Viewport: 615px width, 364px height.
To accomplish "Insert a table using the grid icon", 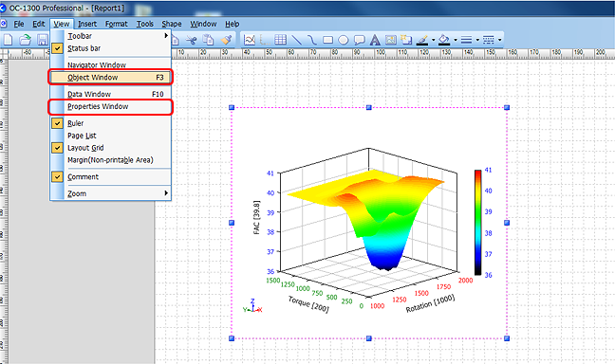I will pos(280,40).
